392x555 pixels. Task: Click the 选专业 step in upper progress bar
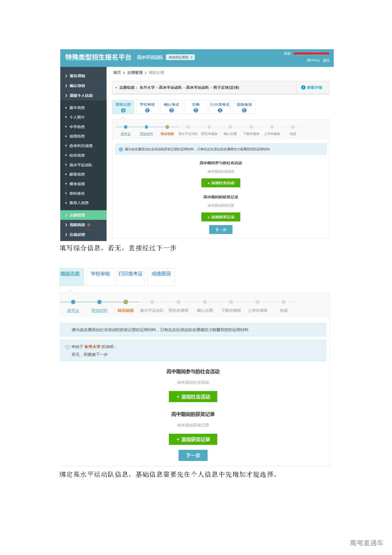pos(126,134)
